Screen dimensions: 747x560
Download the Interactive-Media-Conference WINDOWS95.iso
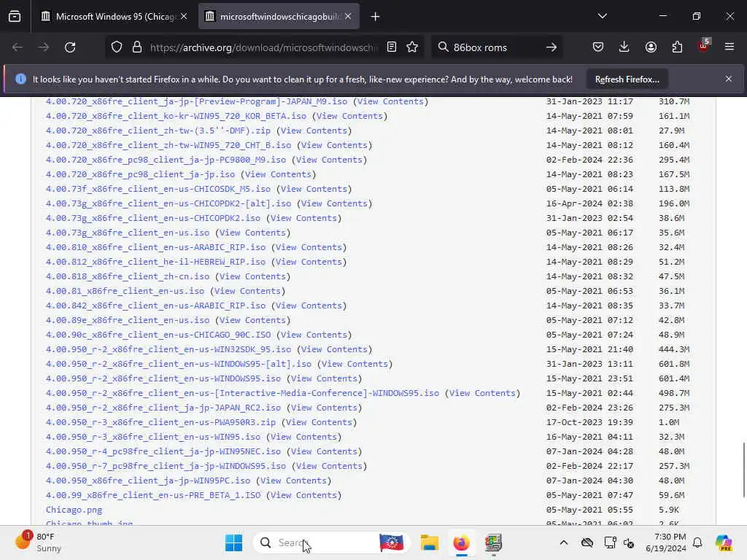(x=242, y=393)
